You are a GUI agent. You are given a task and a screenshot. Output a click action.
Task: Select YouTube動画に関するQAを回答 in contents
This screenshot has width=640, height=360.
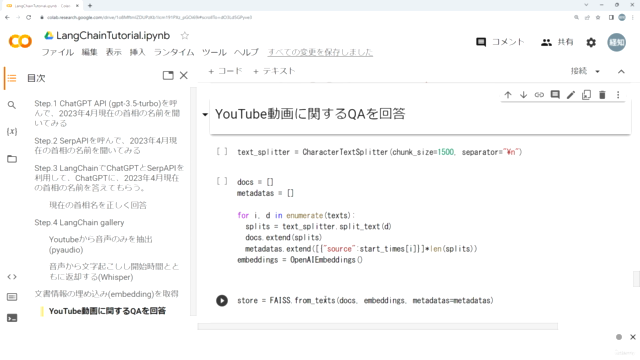pyautogui.click(x=107, y=311)
